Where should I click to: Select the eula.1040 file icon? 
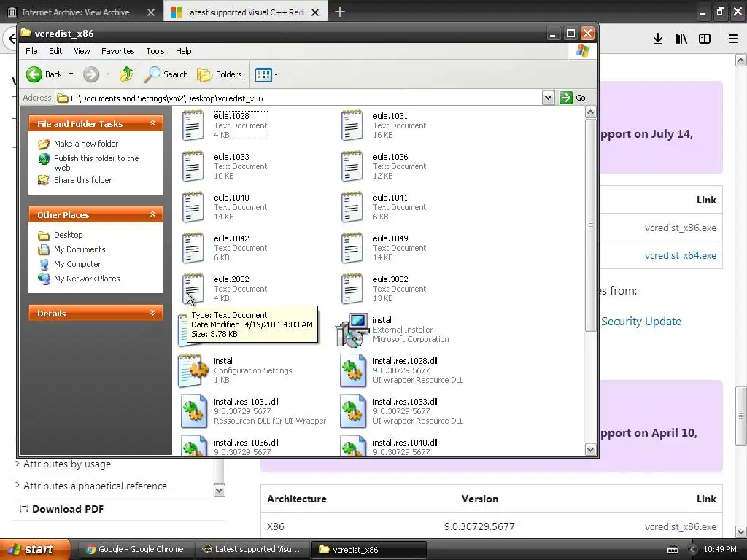(x=193, y=207)
